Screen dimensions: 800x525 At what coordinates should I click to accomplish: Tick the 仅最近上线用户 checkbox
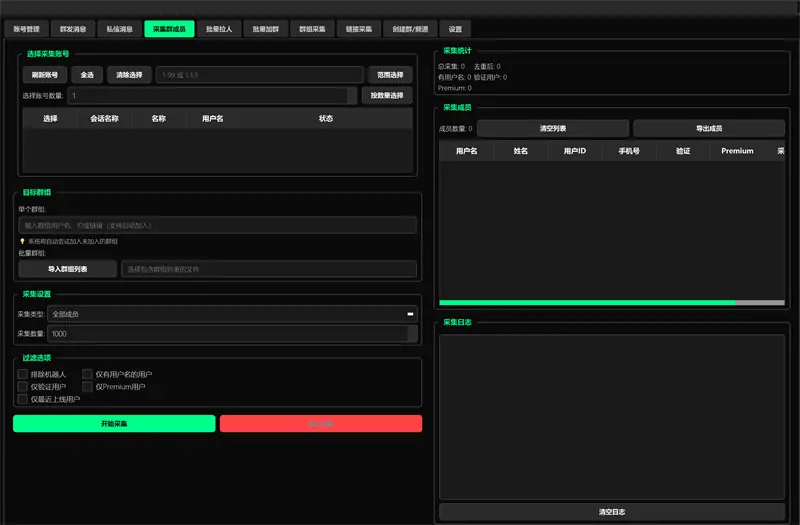coord(23,398)
